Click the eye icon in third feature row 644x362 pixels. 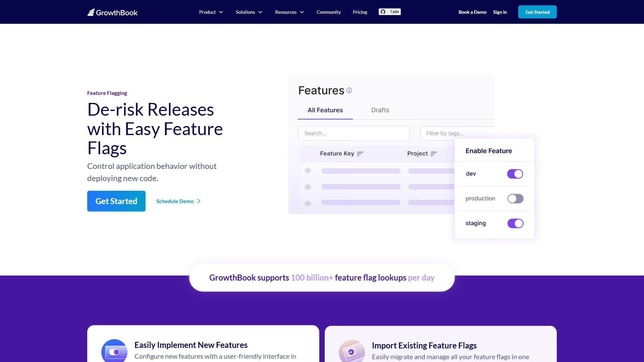(x=308, y=203)
